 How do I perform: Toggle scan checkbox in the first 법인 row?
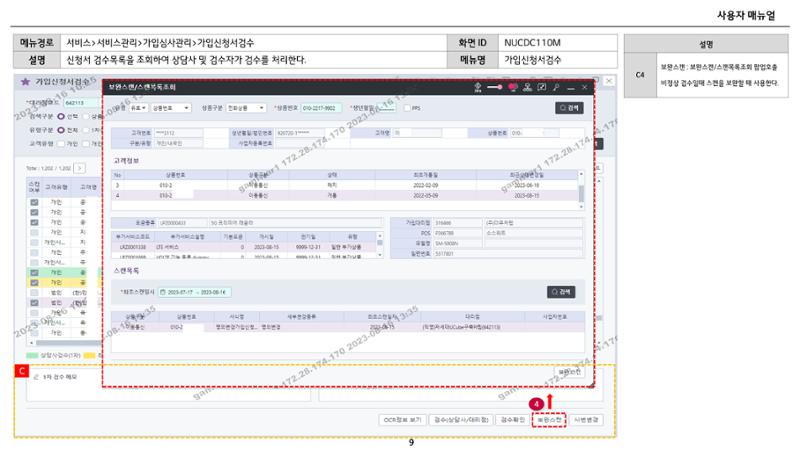pyautogui.click(x=34, y=292)
